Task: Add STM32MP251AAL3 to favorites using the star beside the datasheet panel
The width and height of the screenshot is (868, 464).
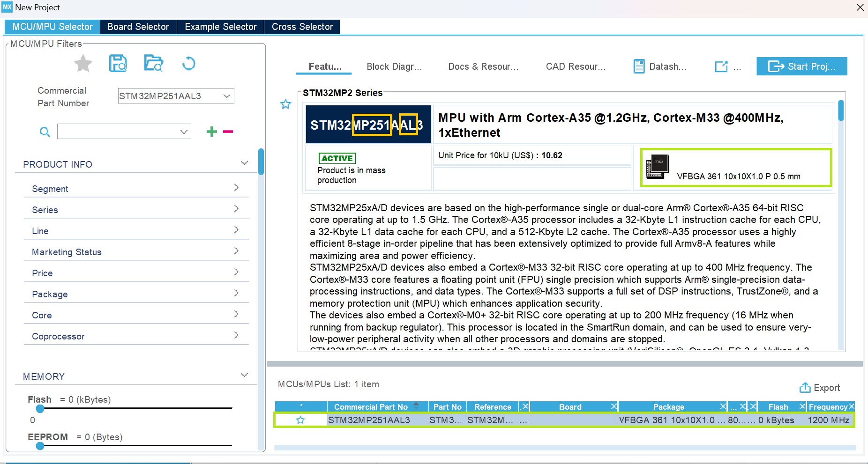Action: tap(285, 104)
